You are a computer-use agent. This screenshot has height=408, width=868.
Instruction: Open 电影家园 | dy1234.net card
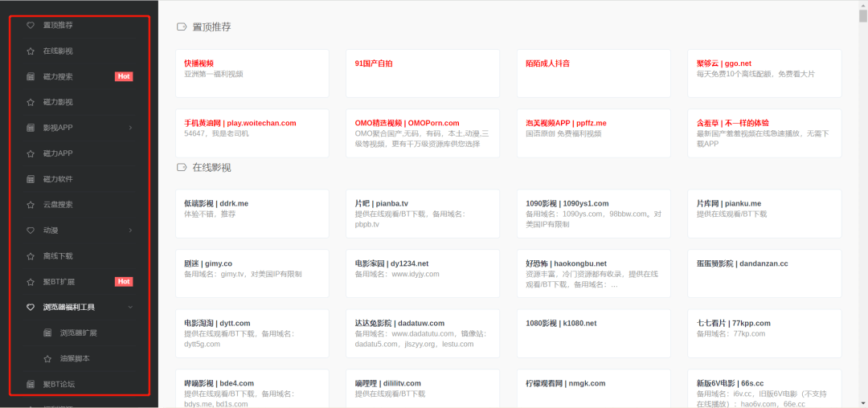click(423, 274)
